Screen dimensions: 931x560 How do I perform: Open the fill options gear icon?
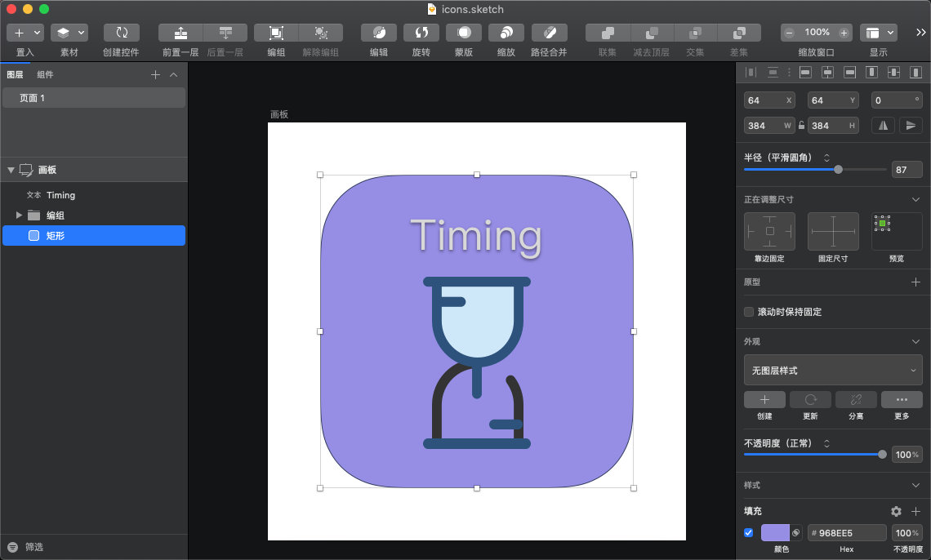pos(896,511)
